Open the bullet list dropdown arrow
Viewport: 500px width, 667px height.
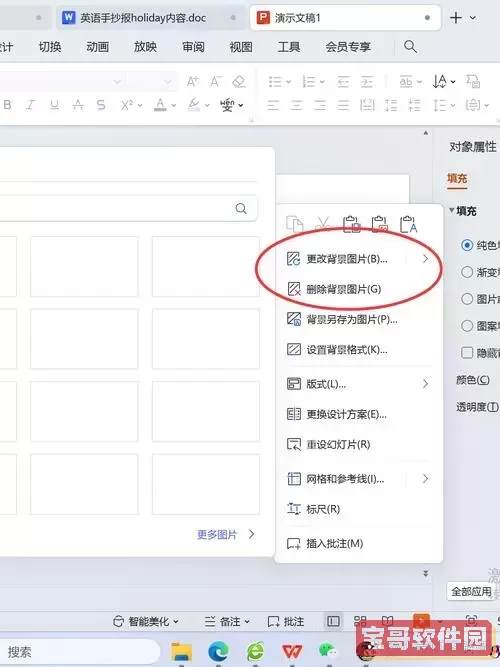[x=289, y=82]
